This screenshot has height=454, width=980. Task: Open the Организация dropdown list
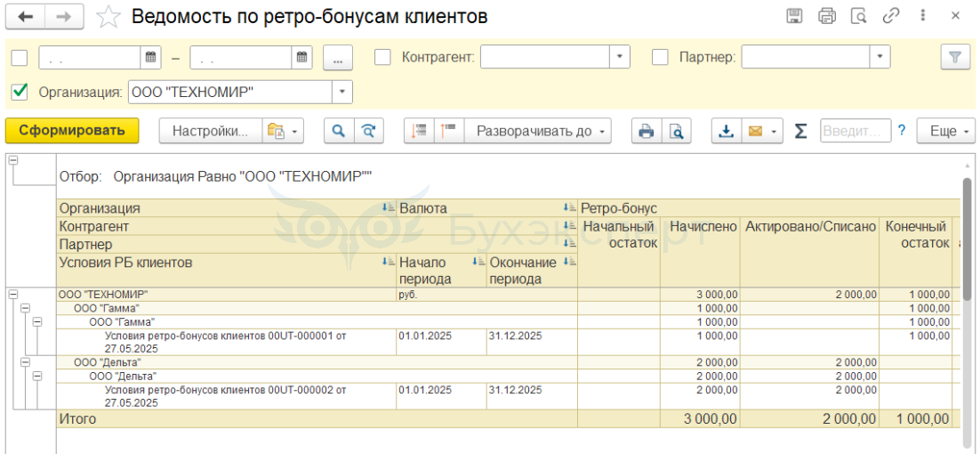(x=342, y=92)
